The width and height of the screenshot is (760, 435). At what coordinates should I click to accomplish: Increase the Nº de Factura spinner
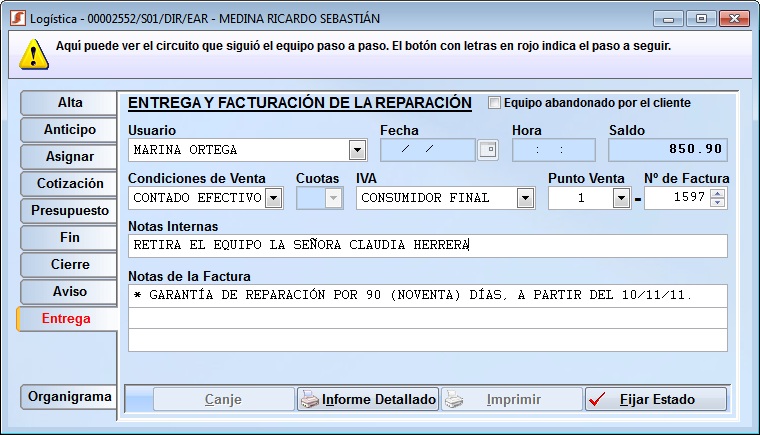point(719,193)
